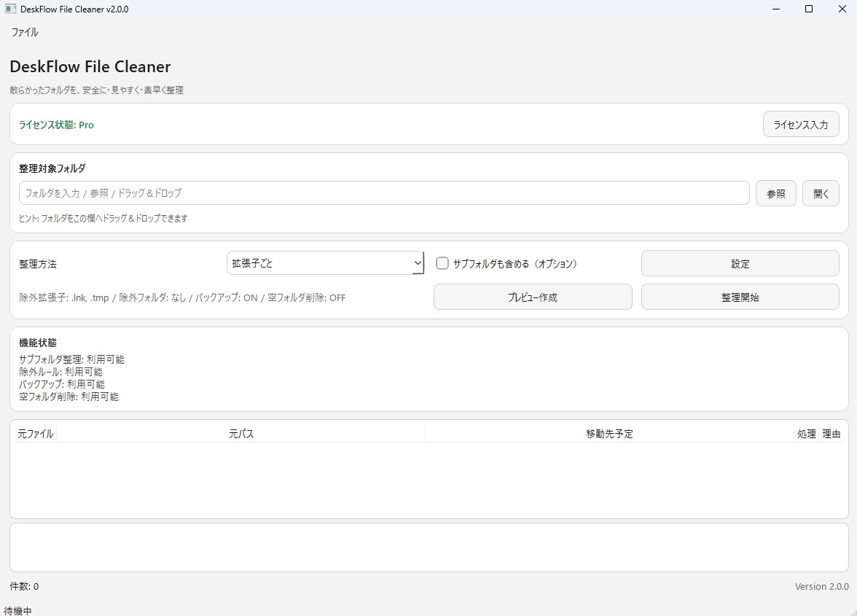The width and height of the screenshot is (857, 616).
Task: Click the プレビュー作成 button
Action: [532, 297]
